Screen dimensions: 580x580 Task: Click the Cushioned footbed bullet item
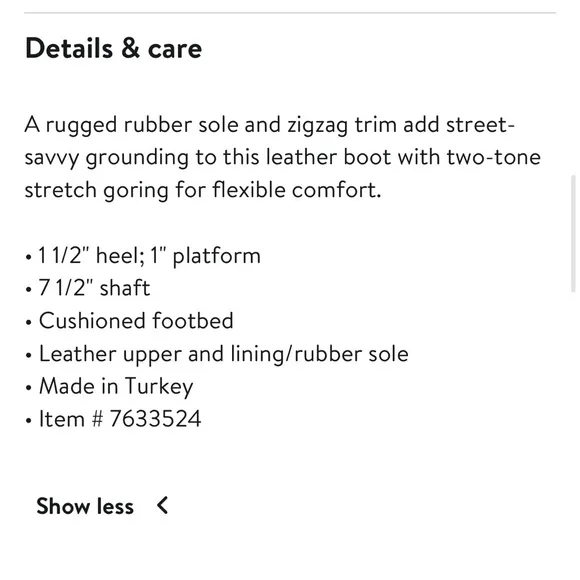click(x=129, y=320)
